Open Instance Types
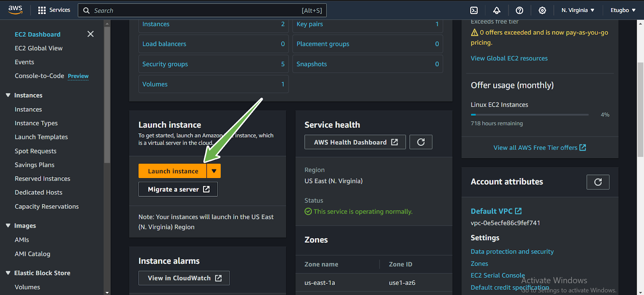Screen dimensions: 644x295 (x=36, y=123)
